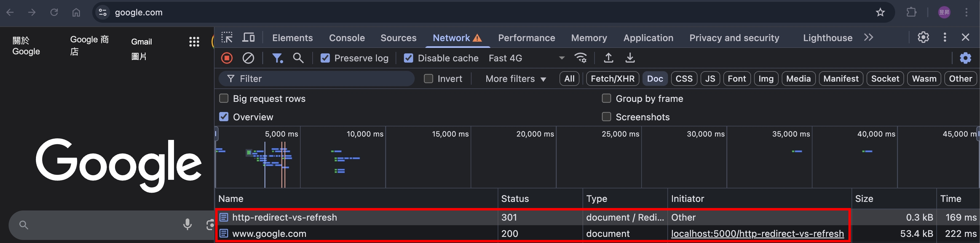Select the JS type filter
Viewport: 980px width, 243px height.
(x=710, y=79)
